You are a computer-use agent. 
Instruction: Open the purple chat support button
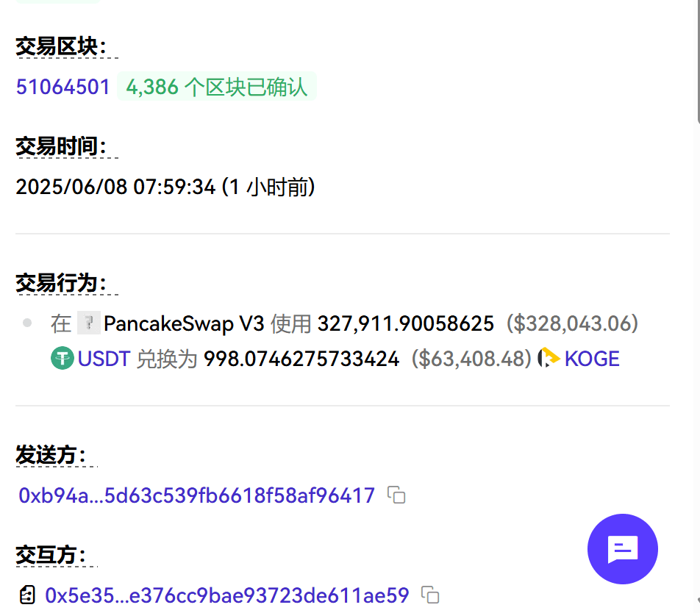click(x=623, y=549)
